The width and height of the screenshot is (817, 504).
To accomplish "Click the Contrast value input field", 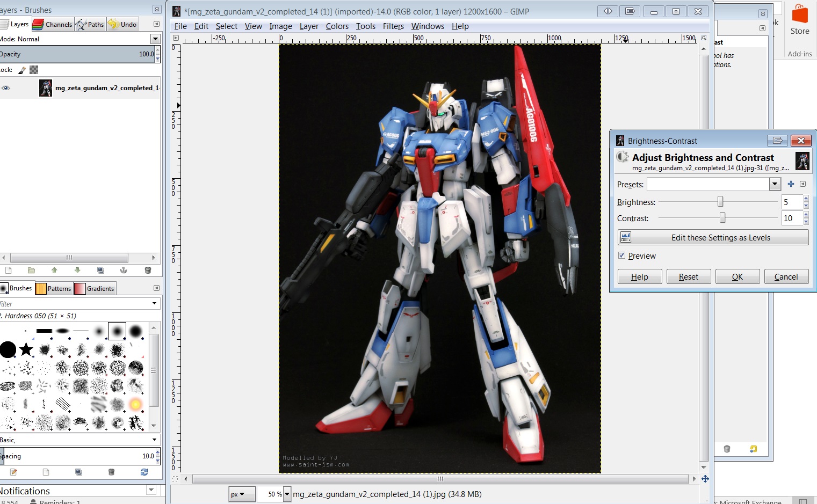I will click(x=792, y=218).
